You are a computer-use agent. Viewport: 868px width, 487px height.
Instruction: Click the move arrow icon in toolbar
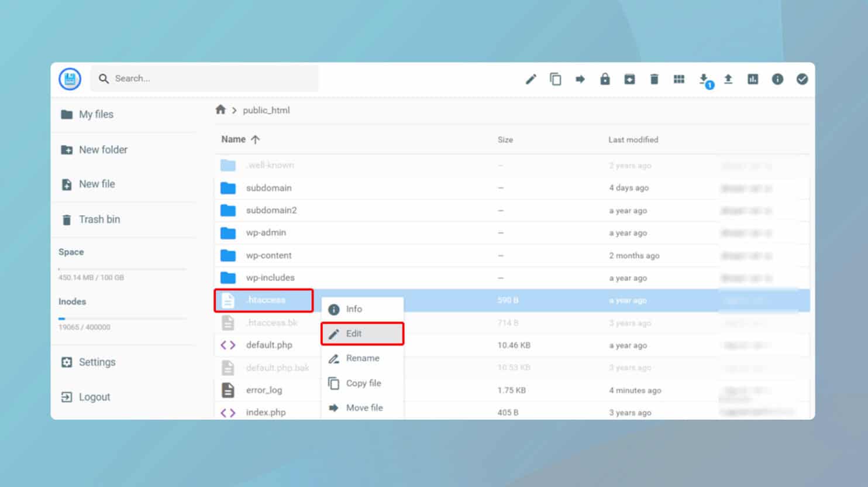tap(580, 79)
